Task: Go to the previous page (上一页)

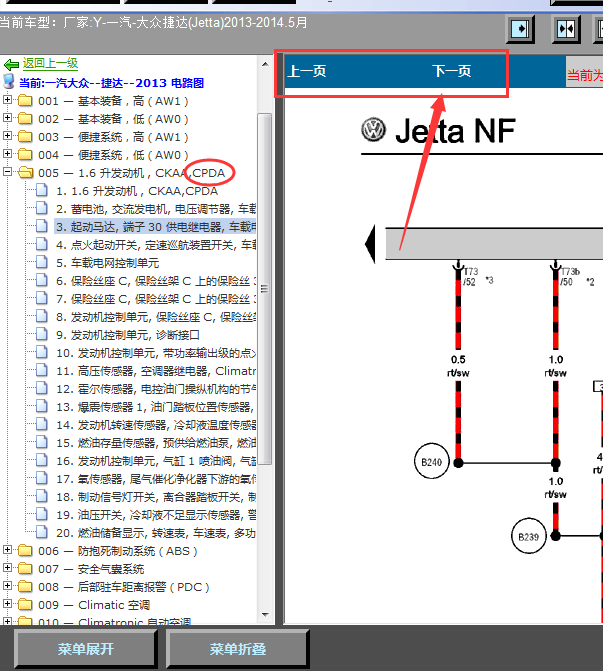Action: 307,71
